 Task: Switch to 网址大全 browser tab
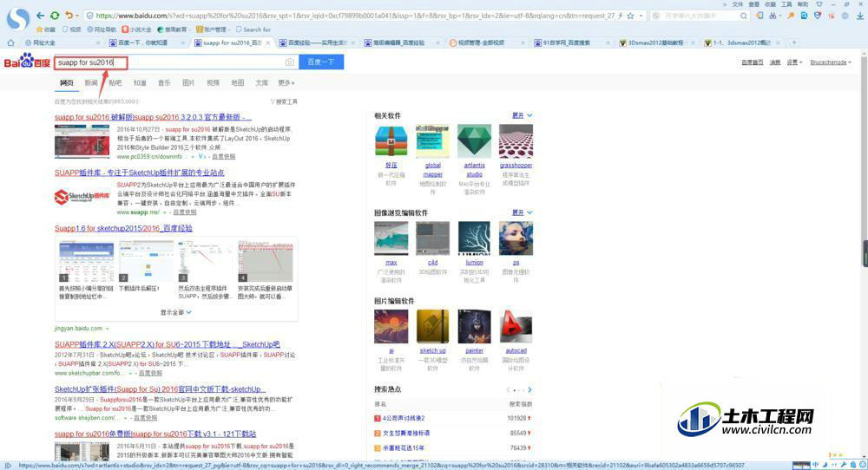click(x=43, y=42)
